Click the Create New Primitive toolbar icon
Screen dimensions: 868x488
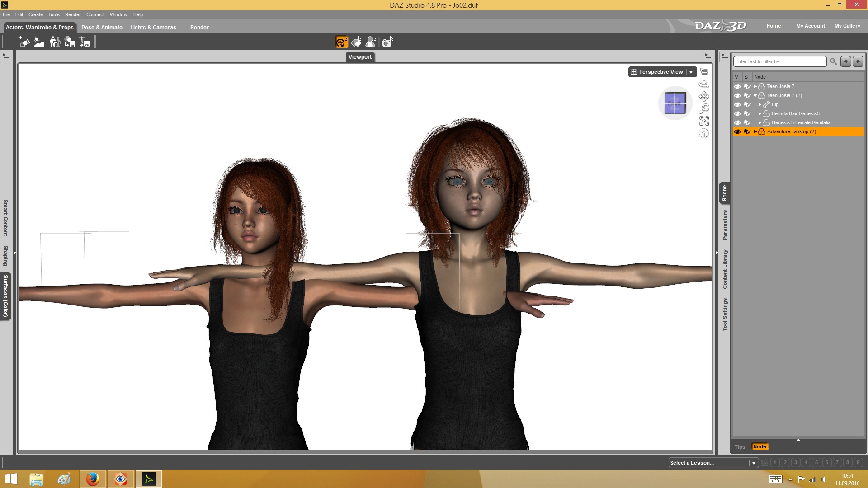24,42
